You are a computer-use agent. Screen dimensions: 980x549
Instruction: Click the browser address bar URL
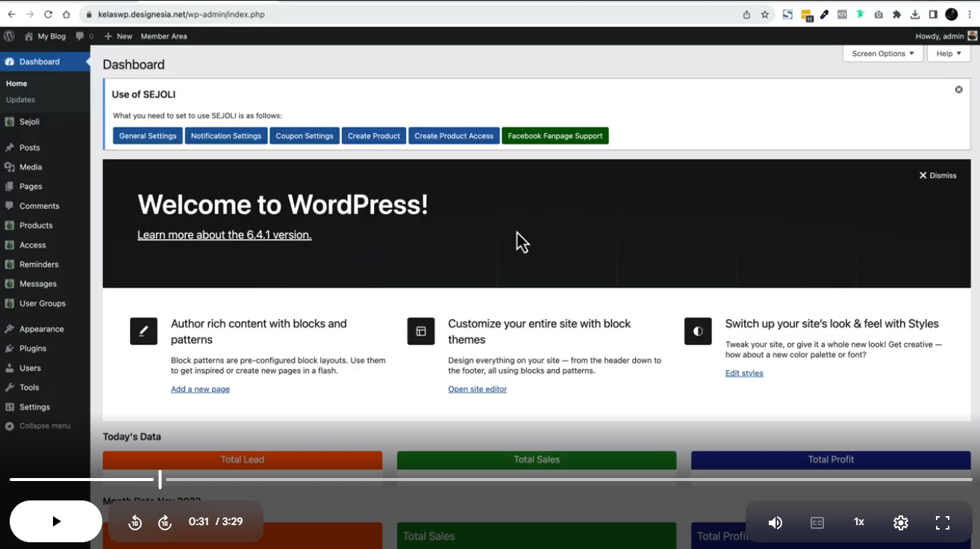[181, 14]
